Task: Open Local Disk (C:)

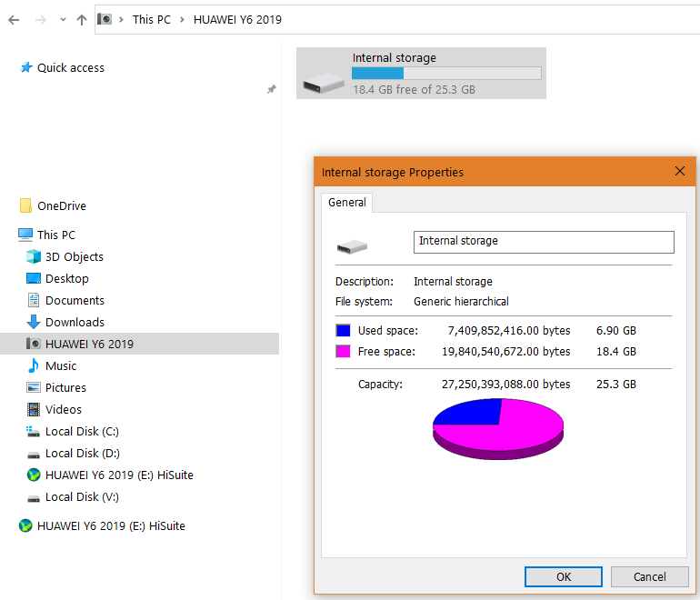Action: (82, 431)
